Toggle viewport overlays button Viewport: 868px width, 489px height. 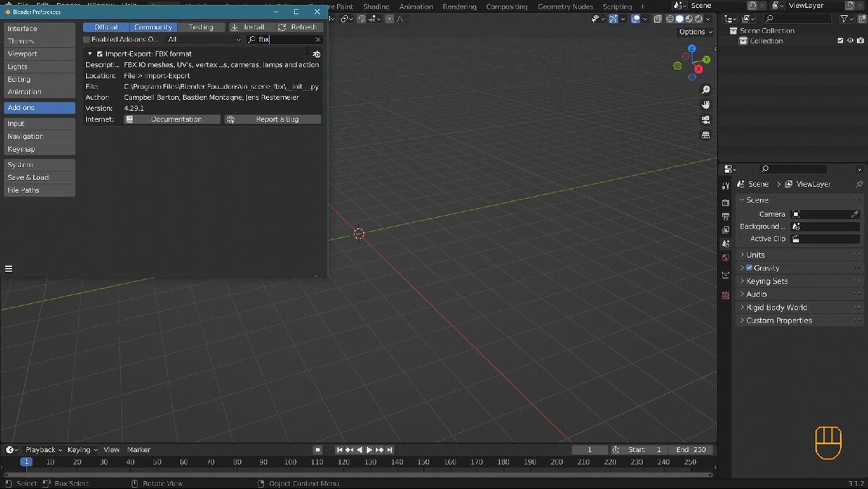[637, 19]
